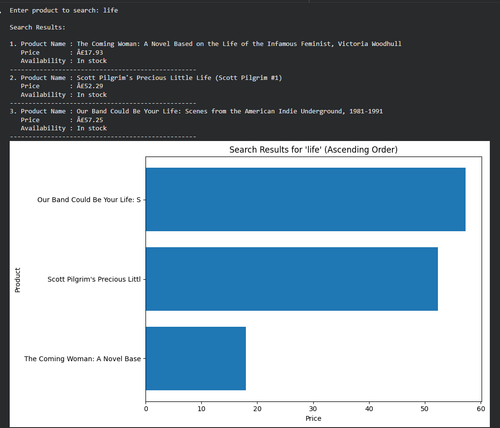The image size is (500, 428).
Task: Click the x-axis tick label 0
Action: click(x=146, y=409)
